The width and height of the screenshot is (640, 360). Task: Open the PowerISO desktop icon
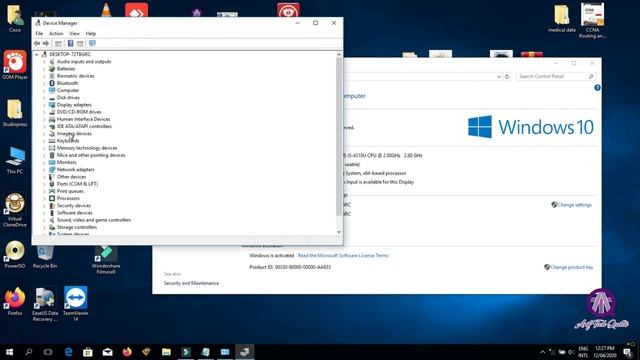(15, 254)
